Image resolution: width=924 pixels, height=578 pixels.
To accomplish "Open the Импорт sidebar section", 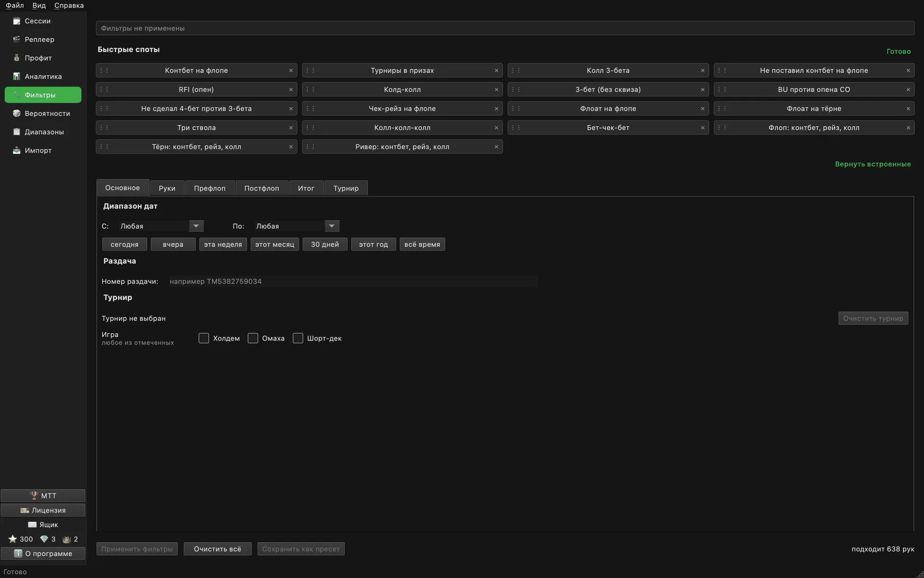I will pyautogui.click(x=43, y=150).
